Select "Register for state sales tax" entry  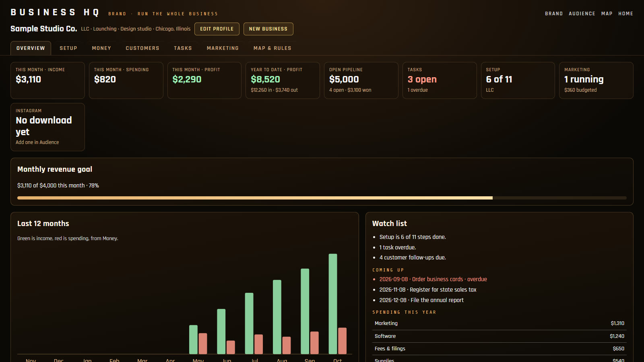pyautogui.click(x=428, y=290)
